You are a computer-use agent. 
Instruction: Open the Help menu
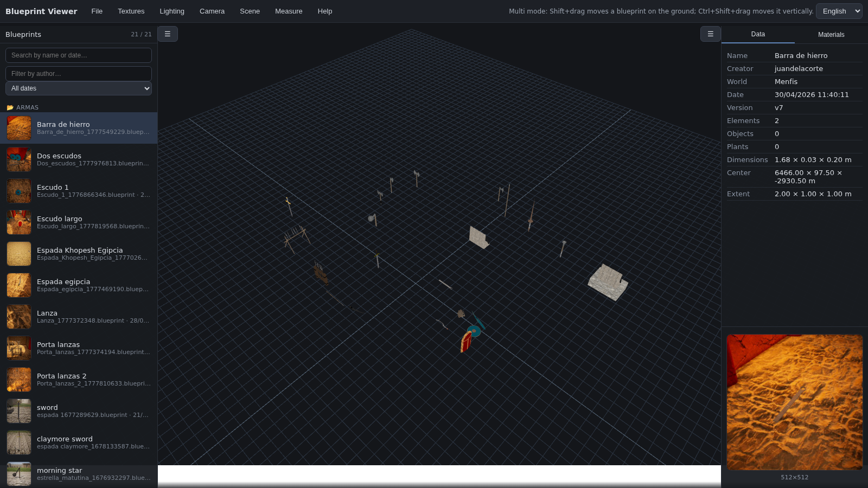(x=325, y=11)
